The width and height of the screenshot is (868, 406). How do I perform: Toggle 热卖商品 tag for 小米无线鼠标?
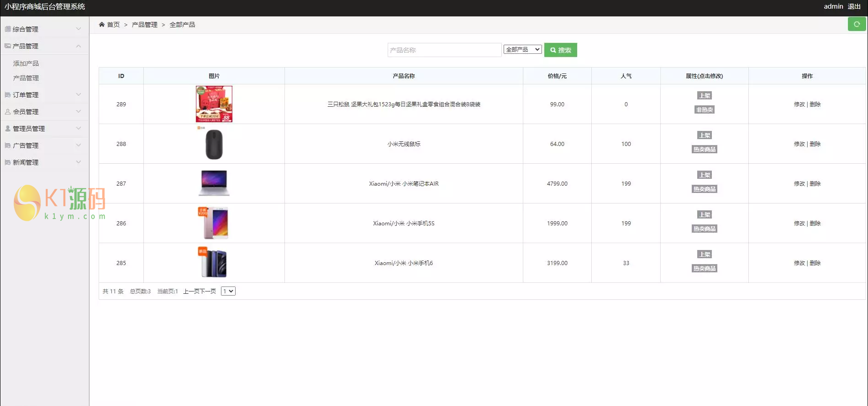click(x=705, y=150)
